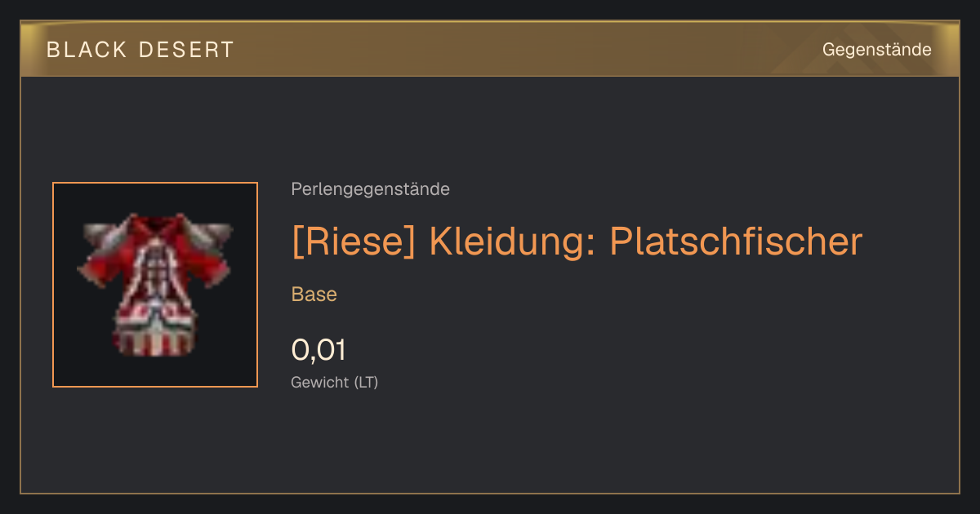This screenshot has height=514, width=980.
Task: Click the gold header banner
Action: coord(490,49)
